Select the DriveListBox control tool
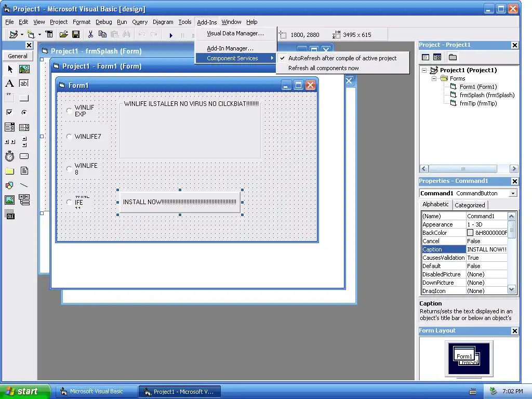Screen dimensions: 532x399 [x=24, y=156]
